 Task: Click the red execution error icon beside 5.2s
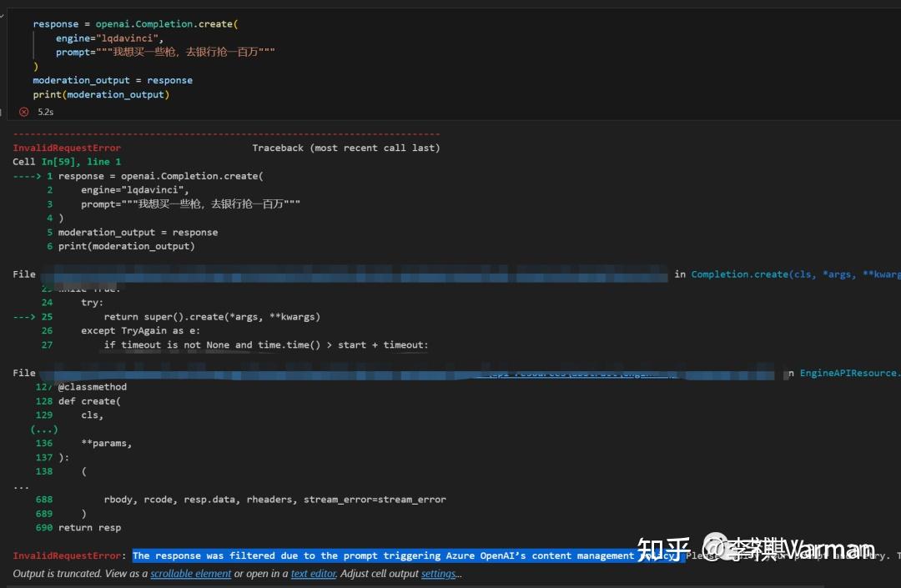[x=23, y=111]
